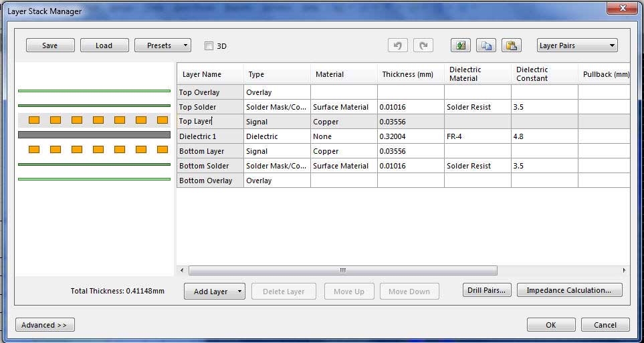Open Impedance Calculation dialog

568,290
